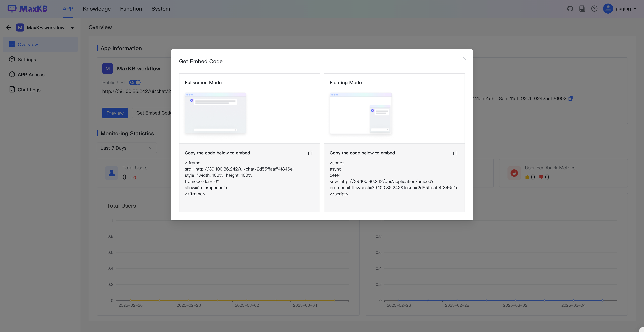
Task: Click the blue Preview button
Action: point(115,113)
